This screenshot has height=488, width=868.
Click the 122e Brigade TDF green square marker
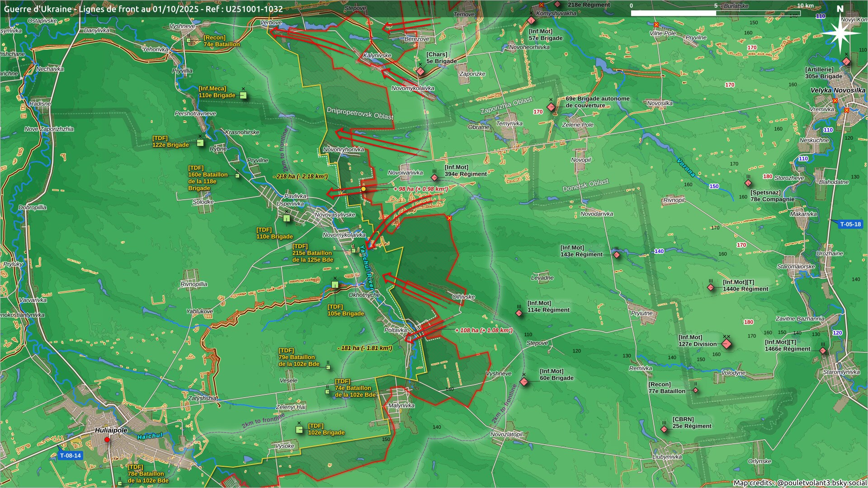click(200, 143)
